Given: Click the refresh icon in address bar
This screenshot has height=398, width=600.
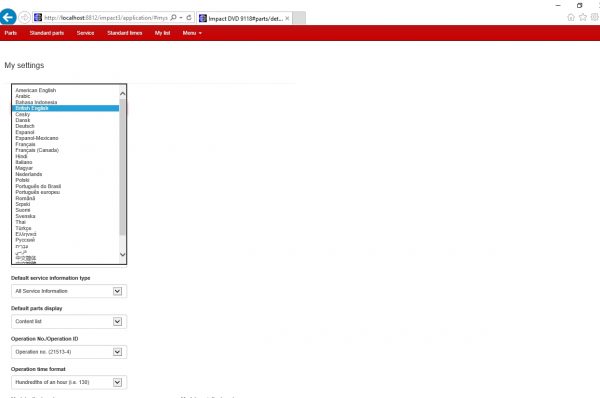Looking at the screenshot, I should [x=189, y=18].
